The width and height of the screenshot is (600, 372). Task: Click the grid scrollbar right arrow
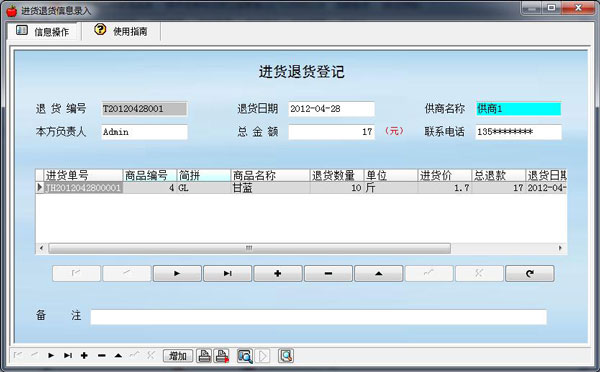click(561, 248)
